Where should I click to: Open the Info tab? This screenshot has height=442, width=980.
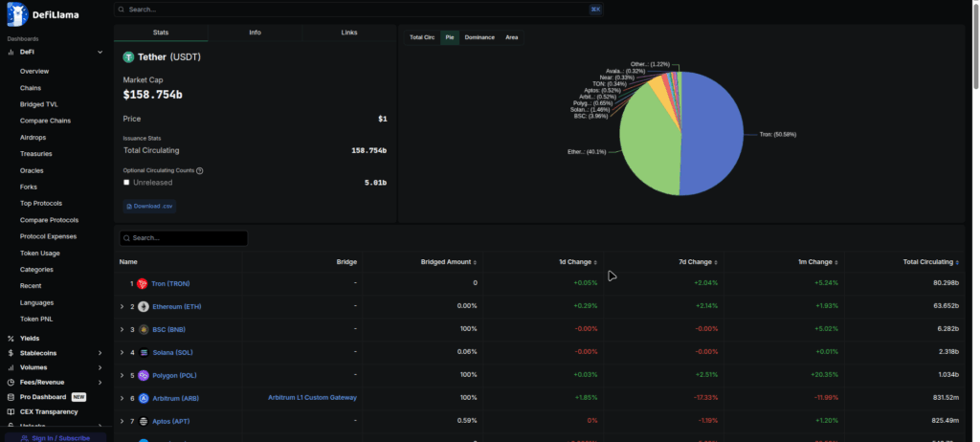[255, 33]
